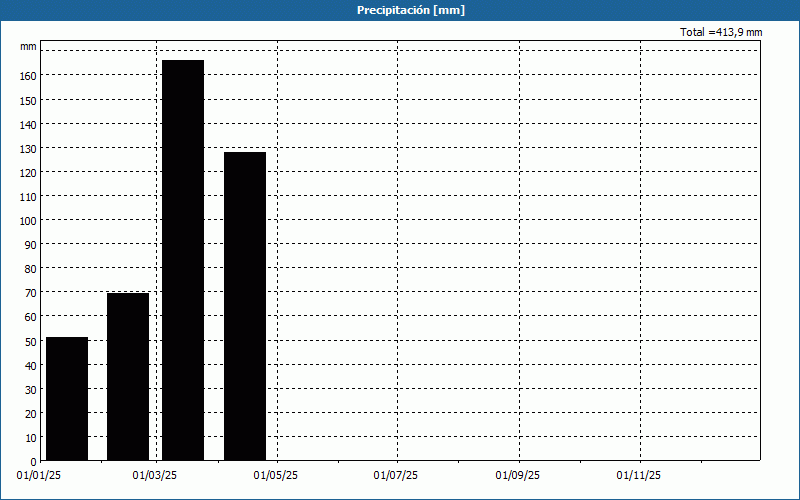Screen dimensions: 800x500
Task: Click the January precipitation bar near 51 mm
Action: coord(67,398)
